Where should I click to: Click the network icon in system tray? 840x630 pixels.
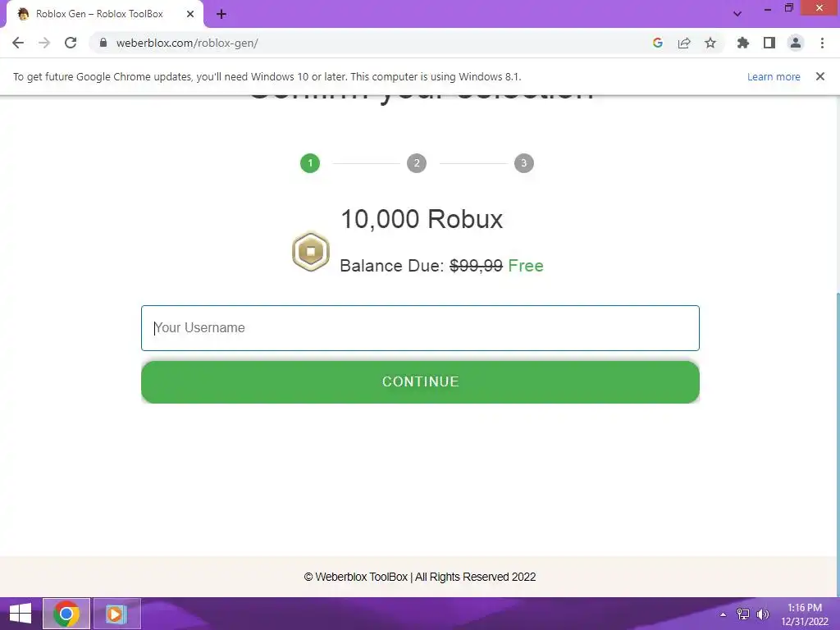(743, 614)
